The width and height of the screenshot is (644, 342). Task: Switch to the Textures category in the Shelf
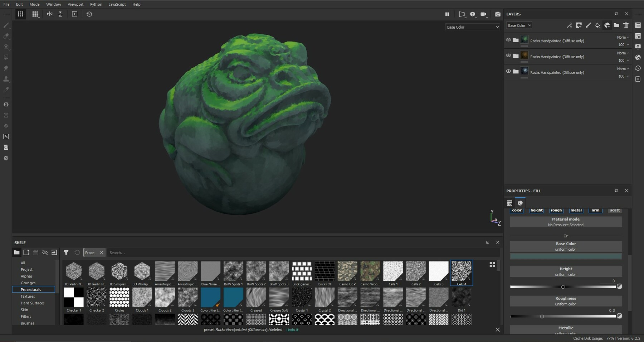pyautogui.click(x=28, y=296)
